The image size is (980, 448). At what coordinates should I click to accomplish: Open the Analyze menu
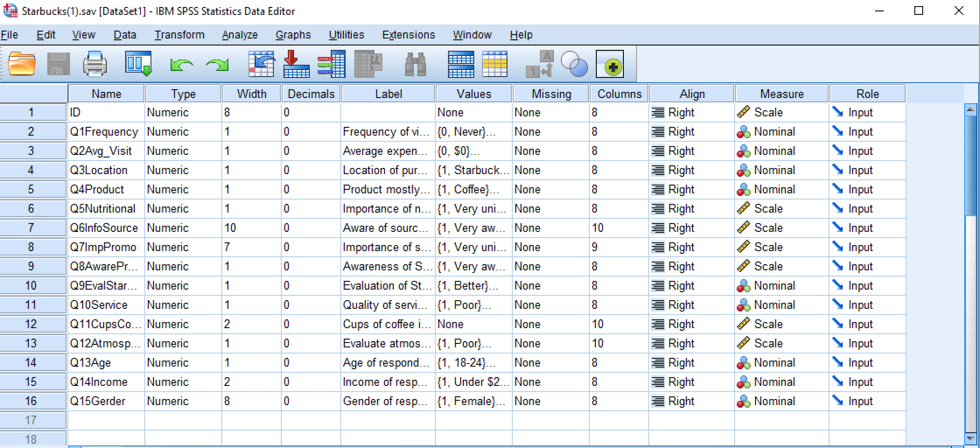coord(240,35)
